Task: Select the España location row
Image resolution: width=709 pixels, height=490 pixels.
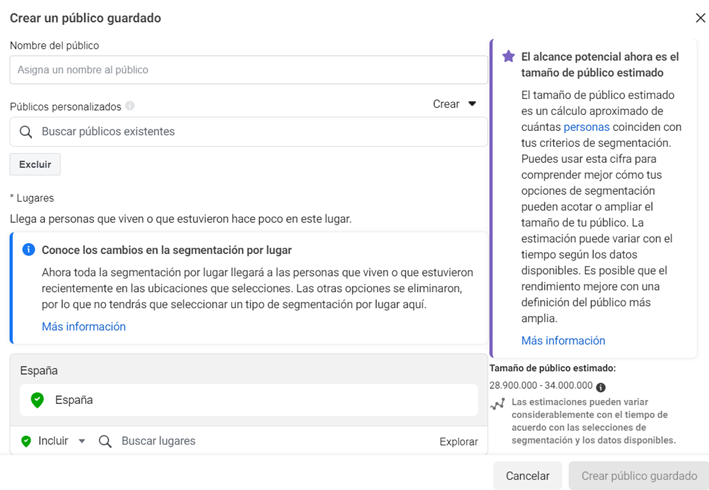Action: click(x=249, y=400)
